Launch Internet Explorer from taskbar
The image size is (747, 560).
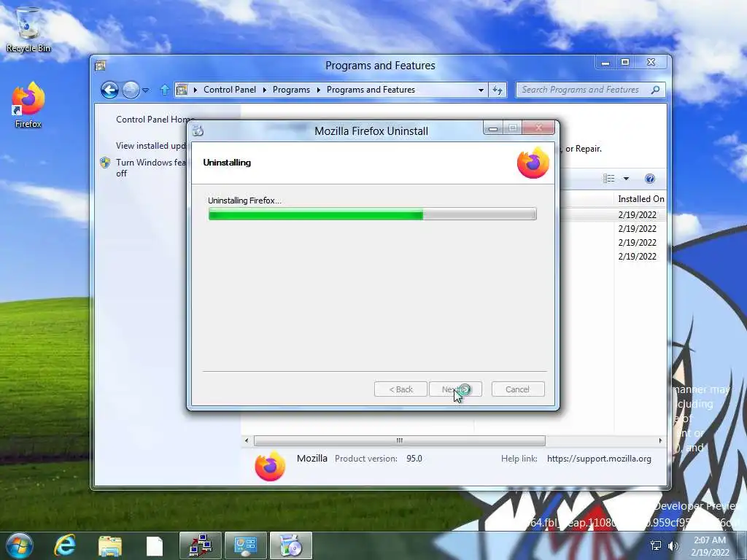coord(65,545)
